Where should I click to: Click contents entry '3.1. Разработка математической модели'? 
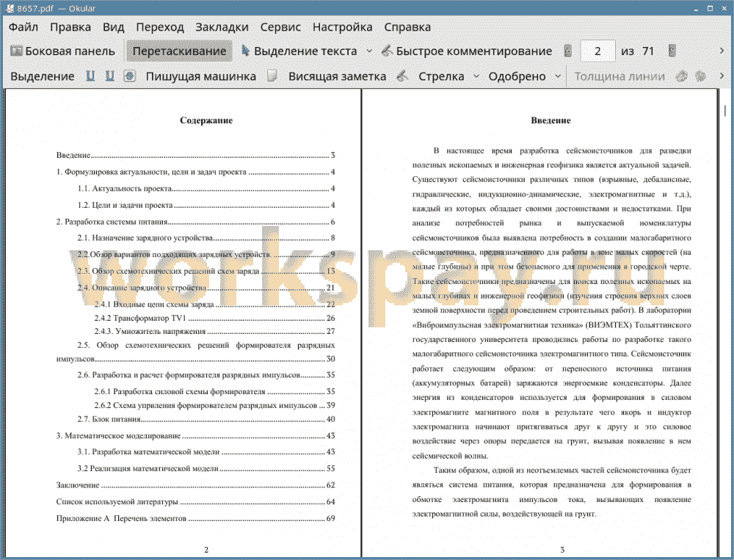pyautogui.click(x=206, y=452)
